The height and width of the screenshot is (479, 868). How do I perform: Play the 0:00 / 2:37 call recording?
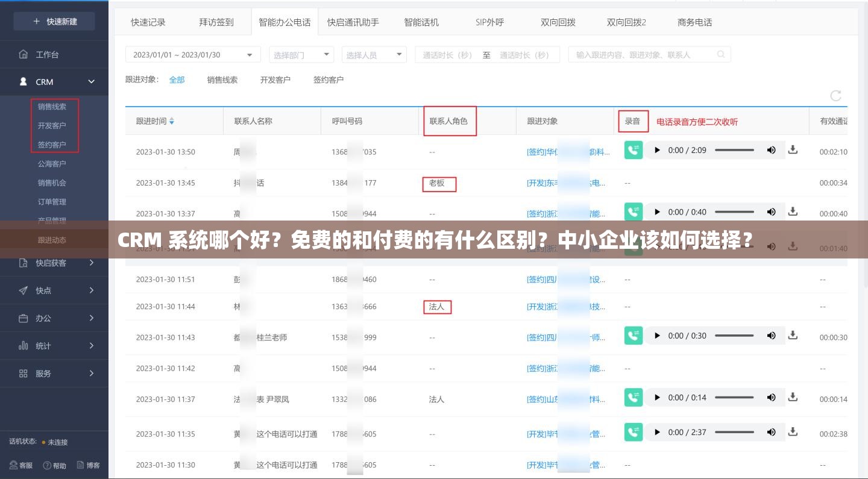[657, 432]
